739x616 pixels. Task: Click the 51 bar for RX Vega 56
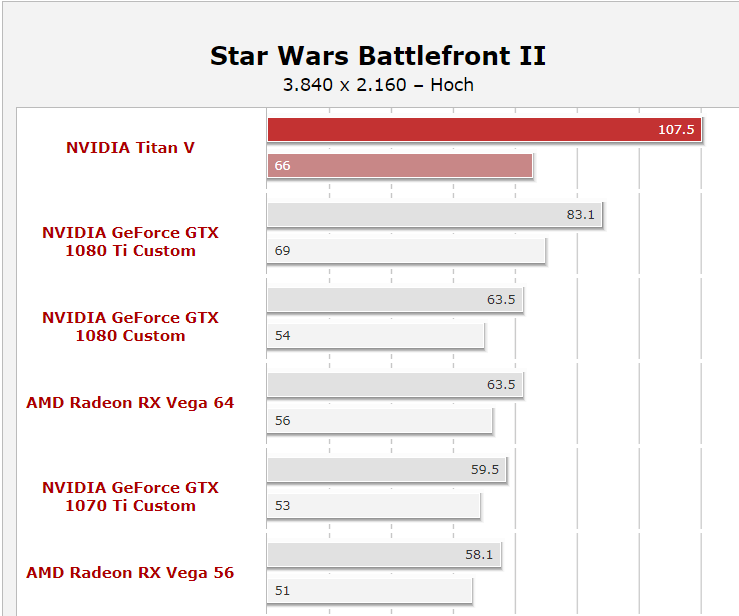[x=370, y=591]
